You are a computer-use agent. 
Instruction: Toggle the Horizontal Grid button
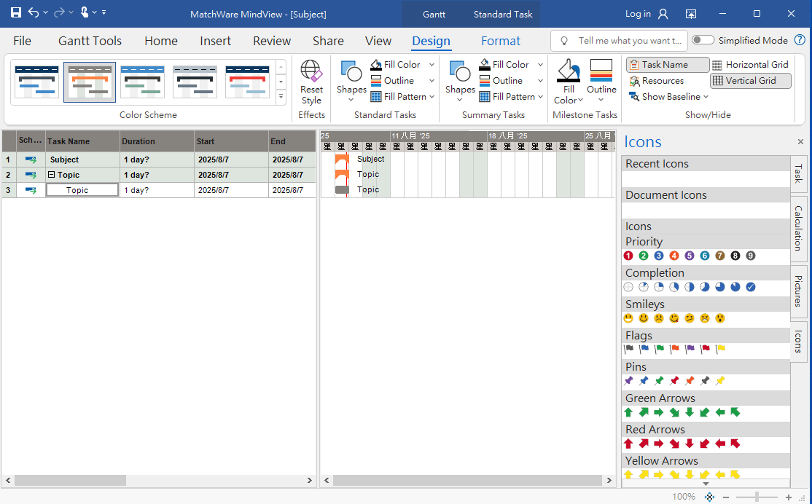click(x=750, y=65)
